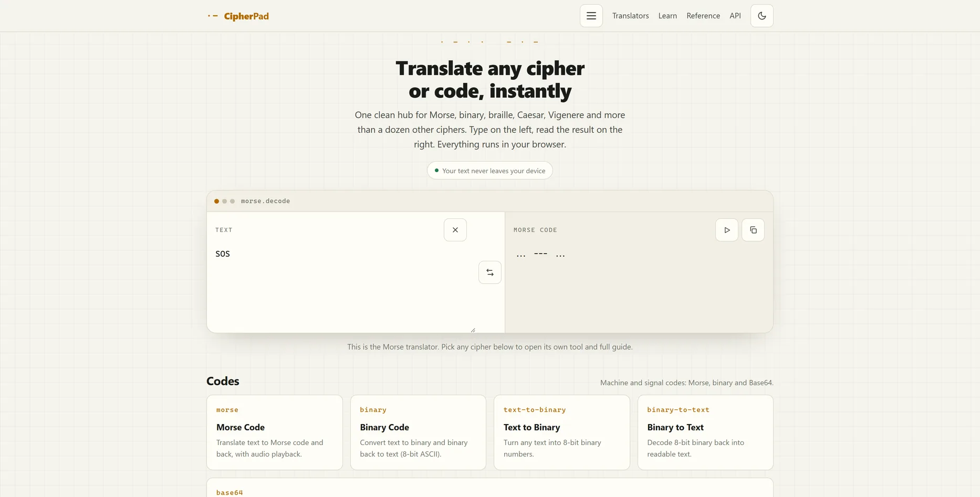Click the Codes section heading
980x497 pixels.
pos(223,381)
